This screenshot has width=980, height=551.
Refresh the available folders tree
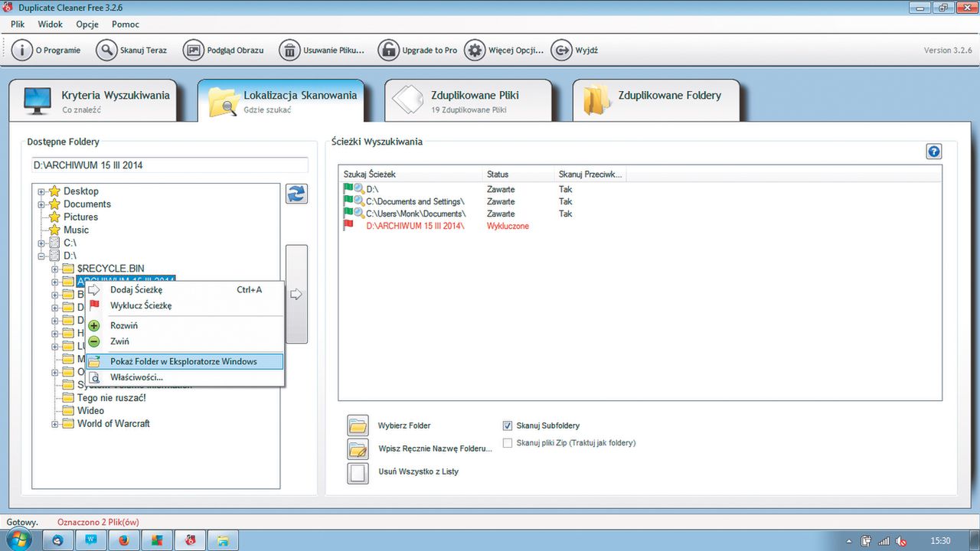(x=296, y=194)
